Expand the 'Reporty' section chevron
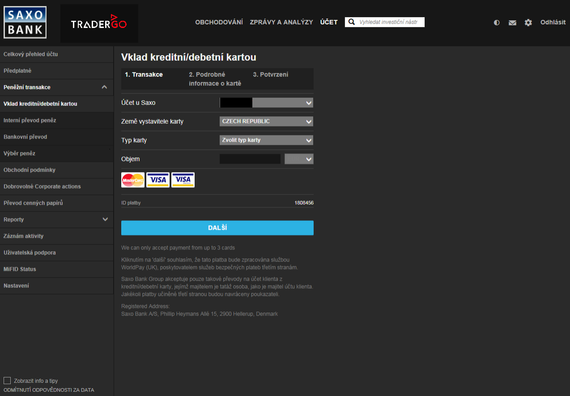Image resolution: width=570 pixels, height=396 pixels. [x=105, y=219]
